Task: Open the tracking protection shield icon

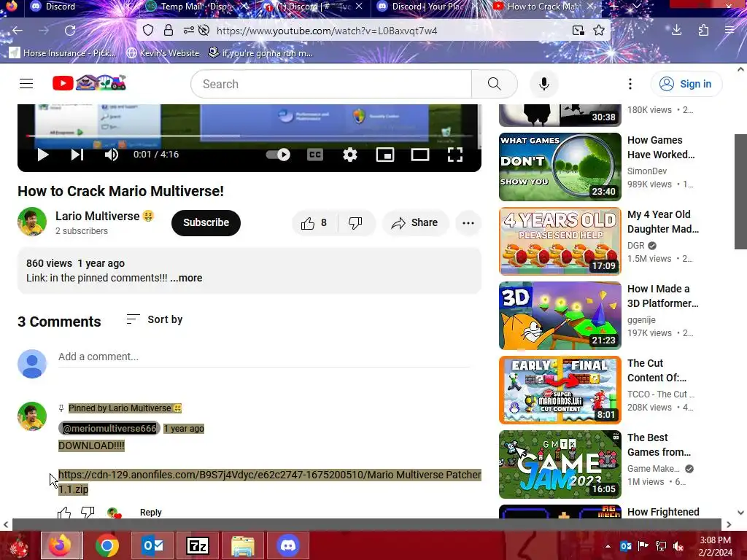Action: tap(148, 31)
